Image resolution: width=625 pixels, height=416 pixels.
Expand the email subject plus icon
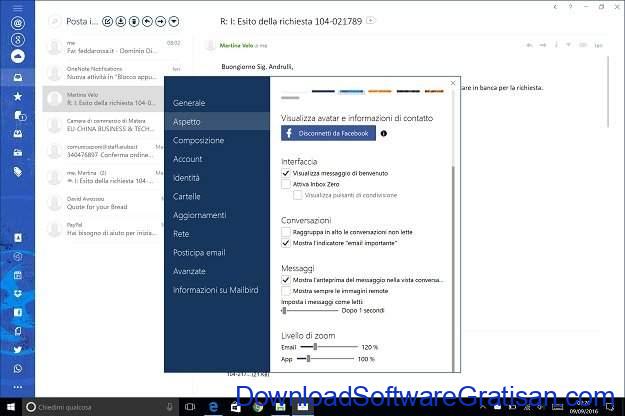[x=371, y=20]
